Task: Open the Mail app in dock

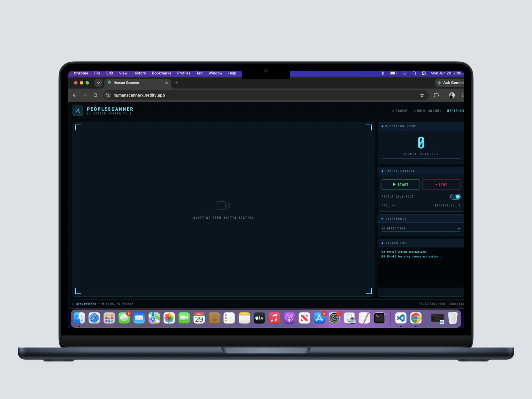Action: (139, 318)
